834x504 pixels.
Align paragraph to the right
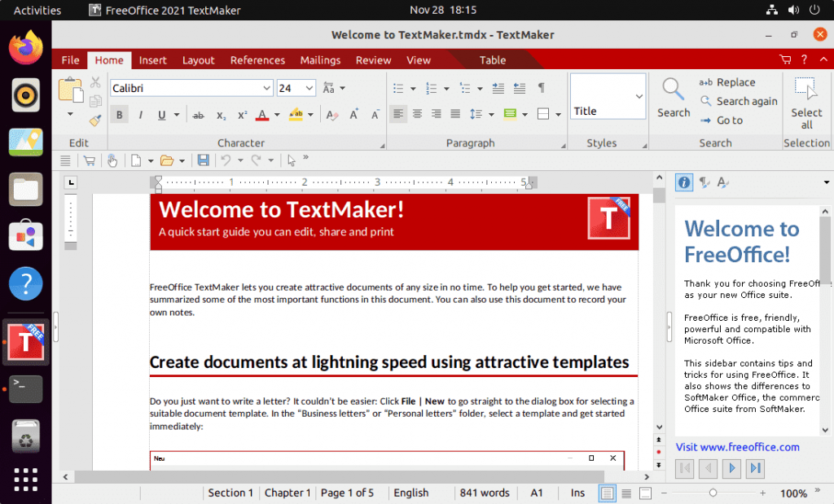(437, 114)
